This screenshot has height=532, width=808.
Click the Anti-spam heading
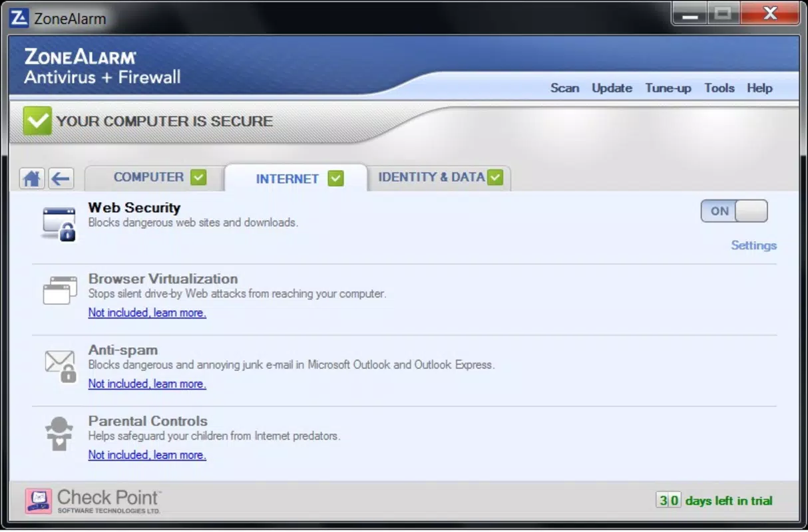point(123,350)
